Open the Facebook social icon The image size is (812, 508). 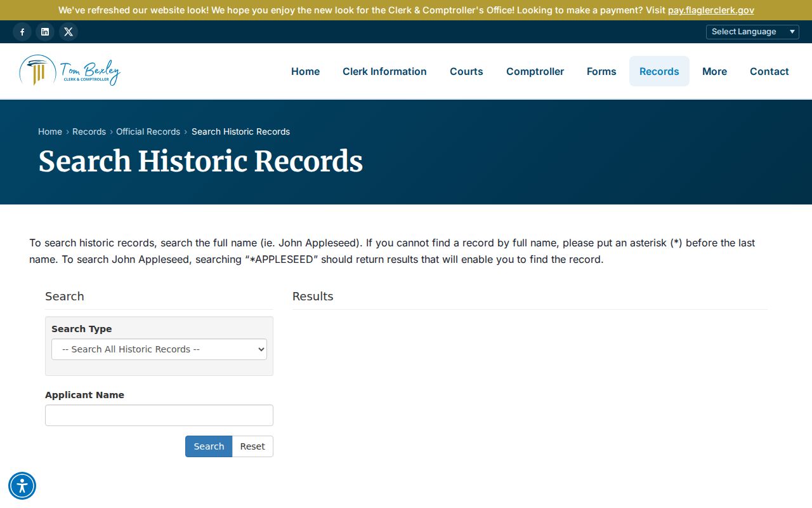[22, 32]
